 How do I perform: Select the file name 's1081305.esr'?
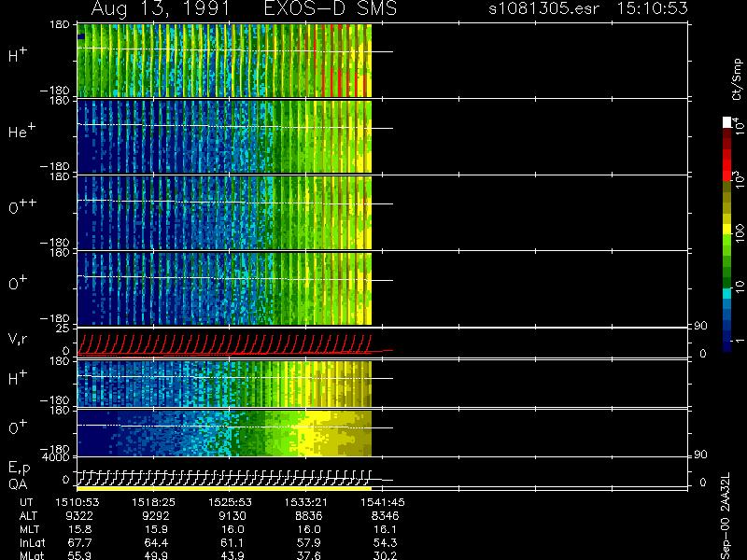pyautogui.click(x=543, y=8)
